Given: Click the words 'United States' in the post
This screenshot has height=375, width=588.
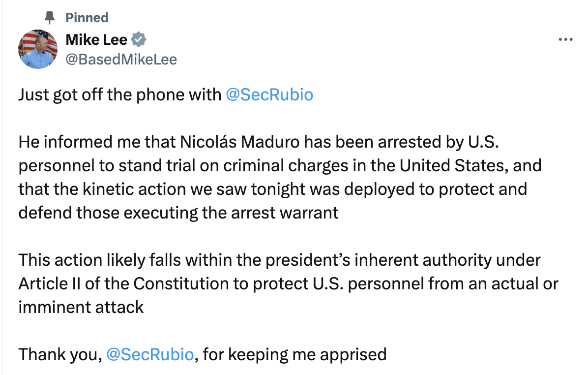Looking at the screenshot, I should click(x=452, y=165).
